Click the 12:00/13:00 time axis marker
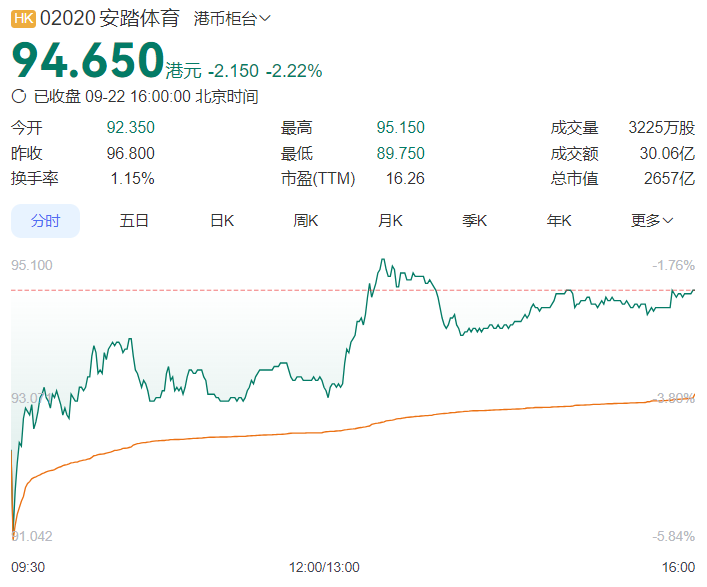The height and width of the screenshot is (587, 707). 324,566
